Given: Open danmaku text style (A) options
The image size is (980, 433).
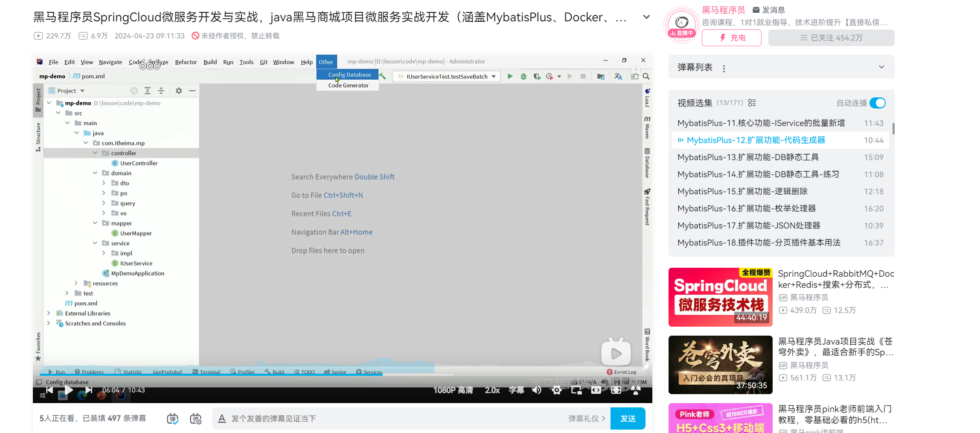Looking at the screenshot, I should pos(222,418).
